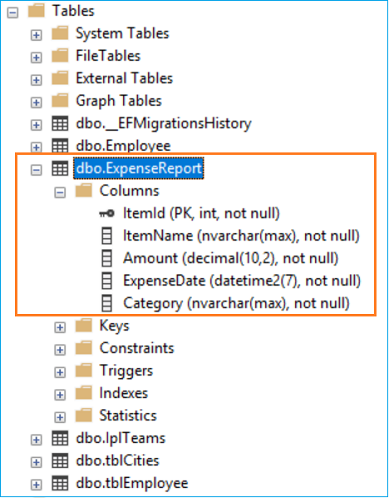Click the table icon of dbo.ExpenseReport
Screen dimensions: 389x498
(60, 168)
